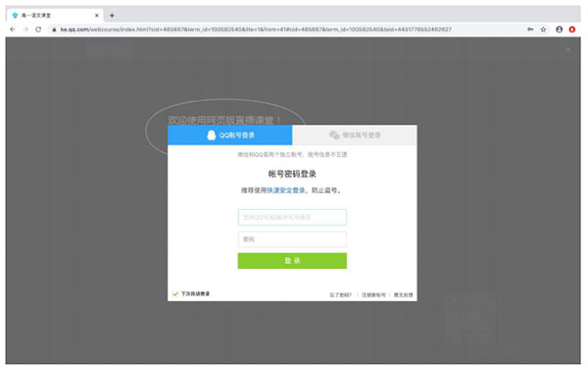Click the WeChat icon in login tab
The image size is (588, 368).
coord(334,134)
